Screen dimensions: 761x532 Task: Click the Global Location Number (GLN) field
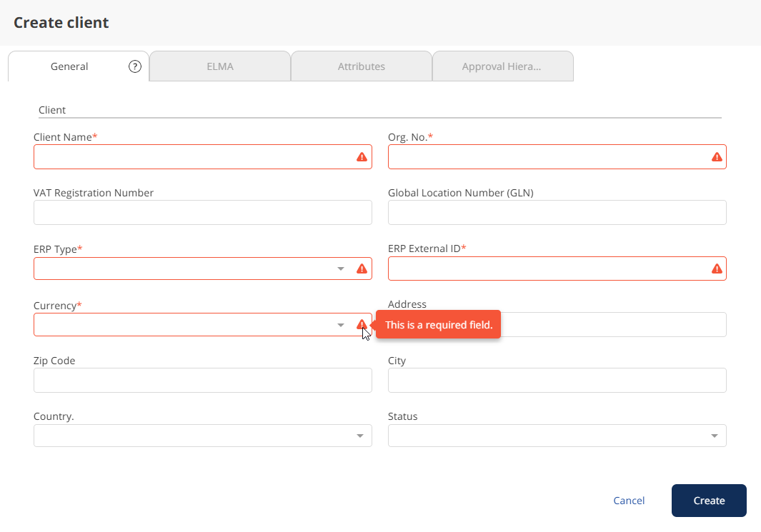pos(557,212)
